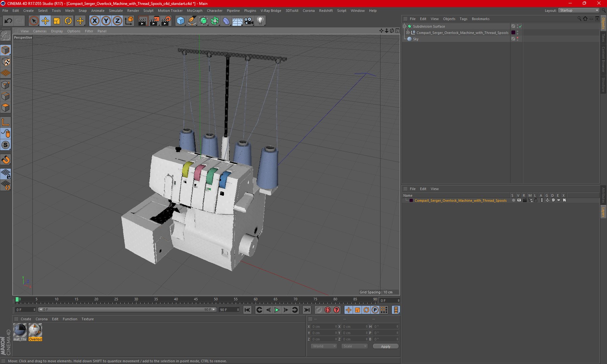This screenshot has height=364, width=607.
Task: Open the Scale mode dropdown
Action: [354, 346]
